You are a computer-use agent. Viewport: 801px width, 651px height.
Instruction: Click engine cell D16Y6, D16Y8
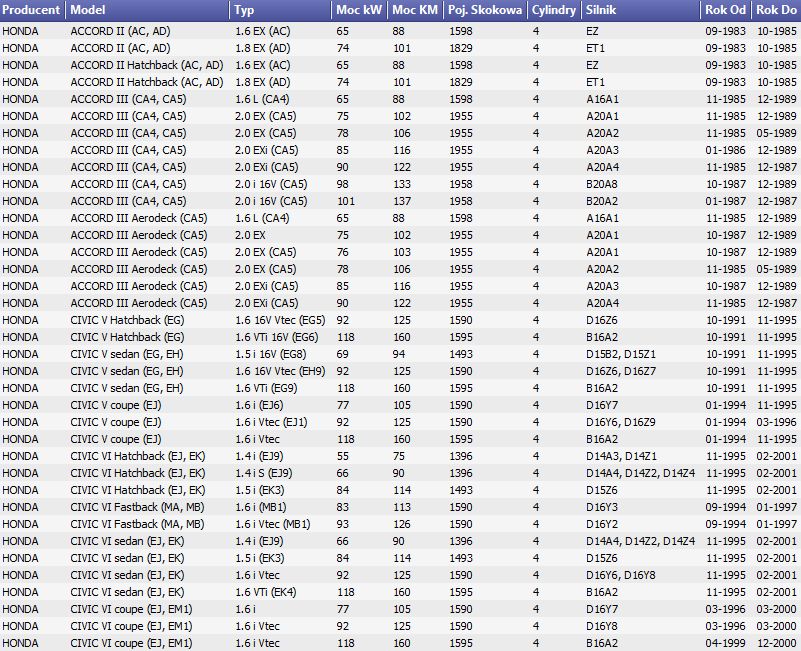(621, 575)
